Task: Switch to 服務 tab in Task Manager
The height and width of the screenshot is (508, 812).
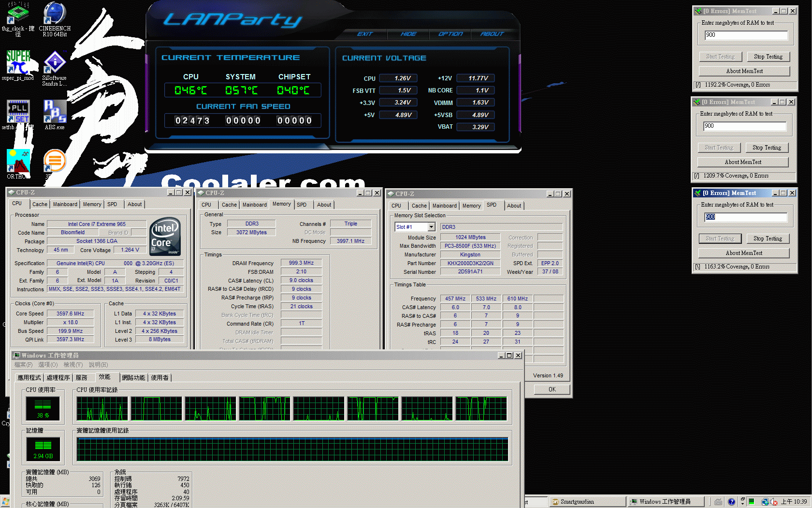Action: coord(82,378)
